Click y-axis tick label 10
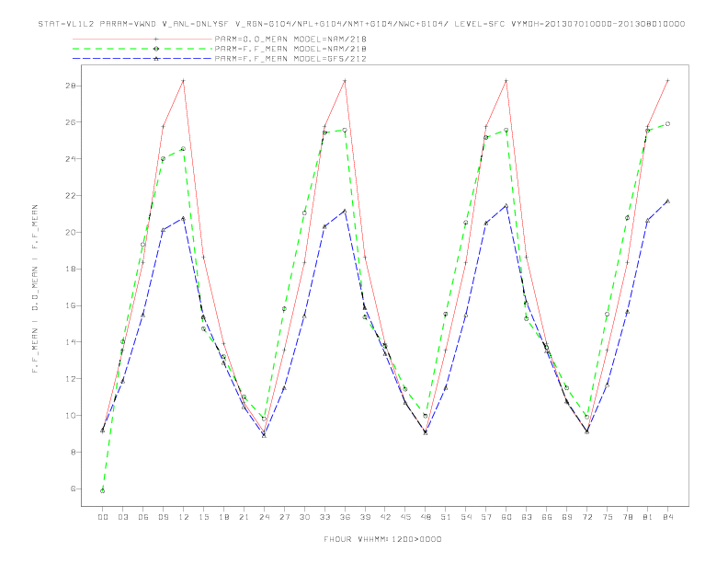 (x=71, y=415)
